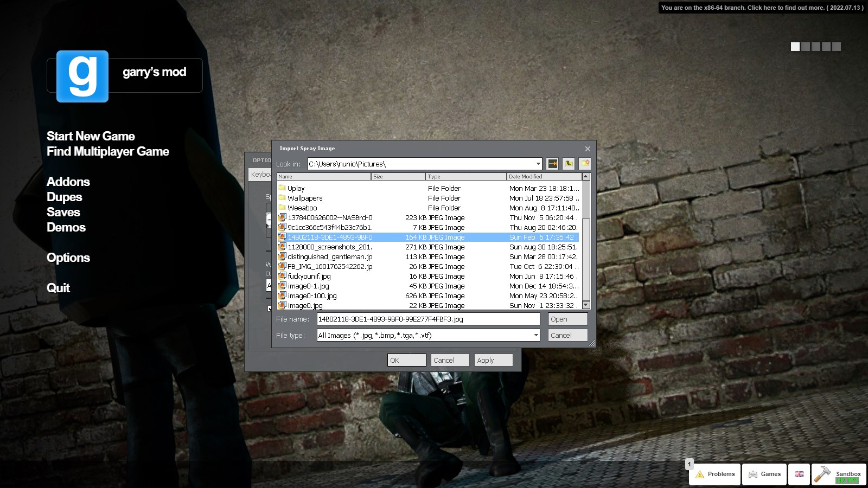Select file icon for FB_IMG_1601762542262
Screen dimensions: 868x488
(282, 266)
